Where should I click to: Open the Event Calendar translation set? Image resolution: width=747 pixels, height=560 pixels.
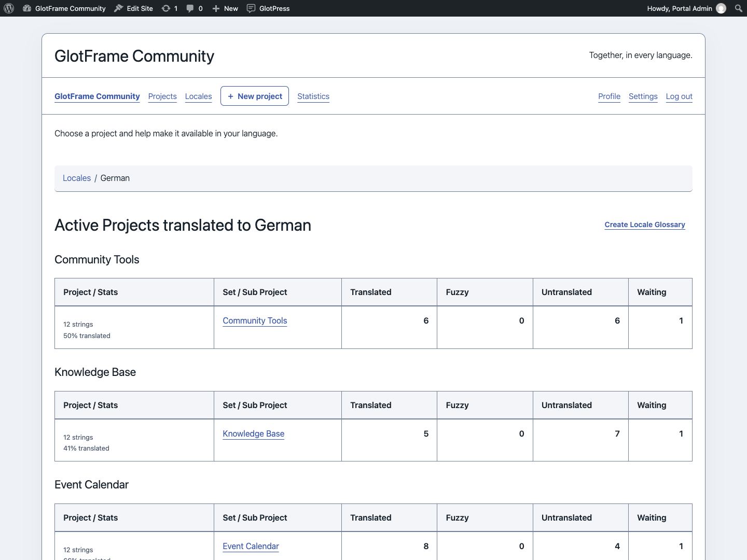[x=251, y=547]
